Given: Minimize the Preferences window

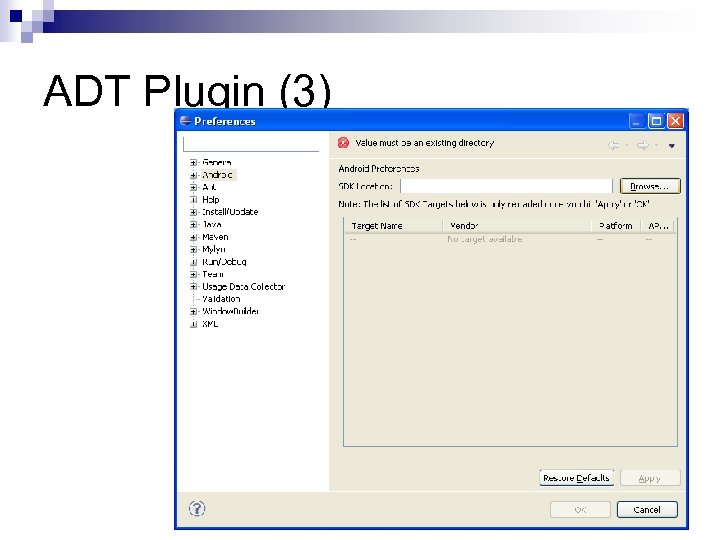Looking at the screenshot, I should pos(636,121).
